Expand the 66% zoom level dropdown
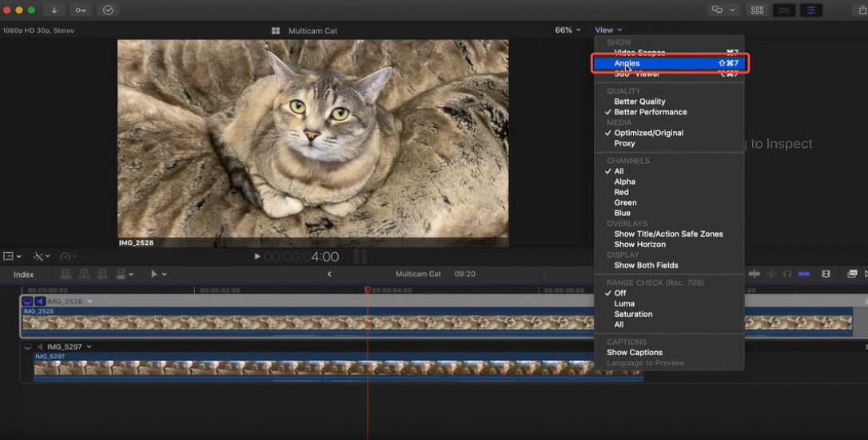Screen dimensions: 868x440 tap(567, 30)
